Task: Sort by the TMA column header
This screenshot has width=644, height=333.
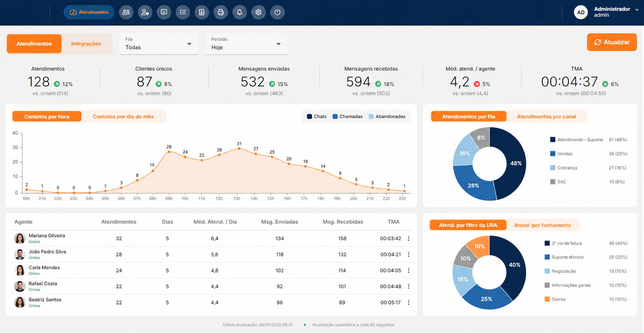Action: [x=394, y=222]
